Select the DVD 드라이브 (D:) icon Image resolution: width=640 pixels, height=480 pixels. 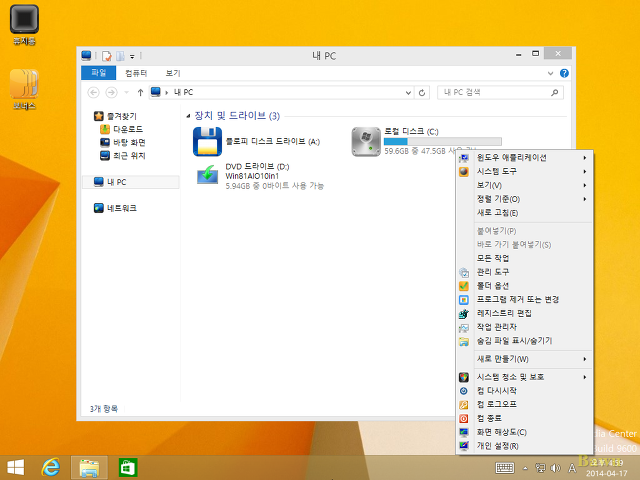pos(207,175)
